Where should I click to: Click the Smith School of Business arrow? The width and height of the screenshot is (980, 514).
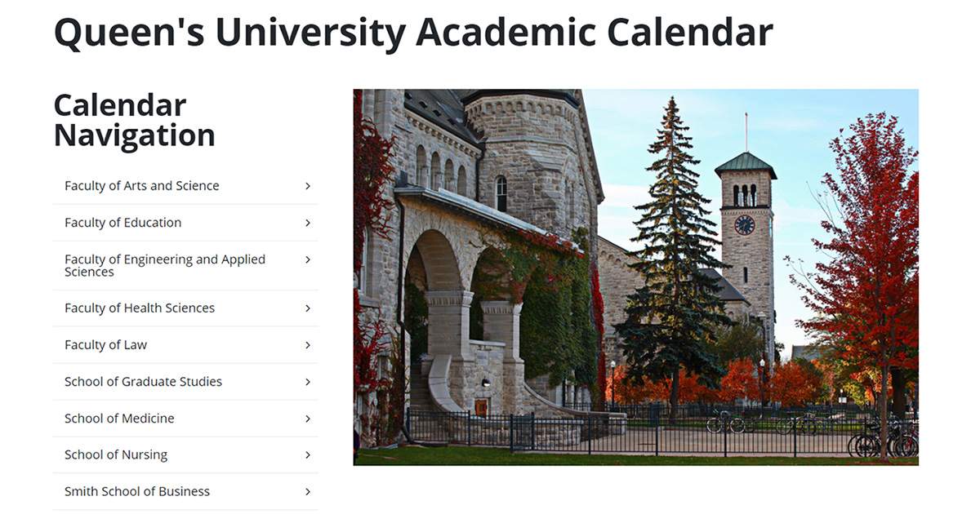(x=308, y=492)
